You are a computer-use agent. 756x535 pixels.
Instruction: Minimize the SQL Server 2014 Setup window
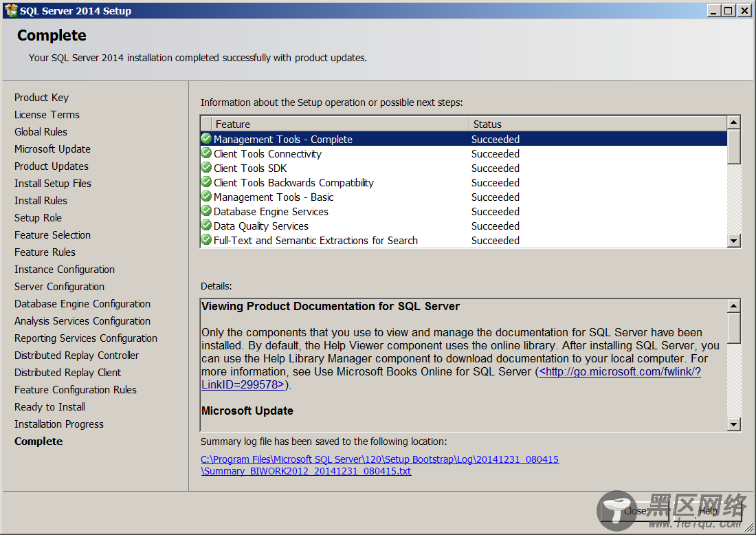click(x=713, y=10)
